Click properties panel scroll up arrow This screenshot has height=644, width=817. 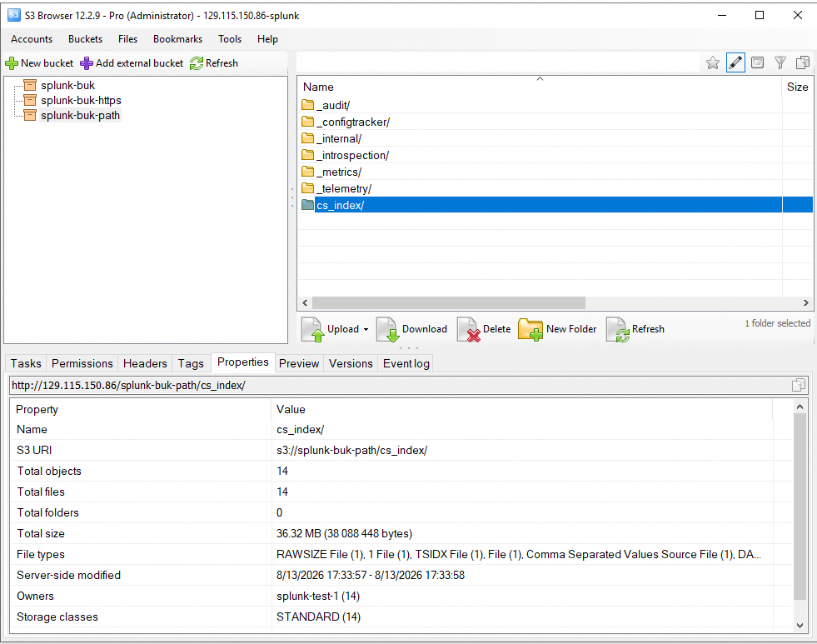click(x=800, y=407)
